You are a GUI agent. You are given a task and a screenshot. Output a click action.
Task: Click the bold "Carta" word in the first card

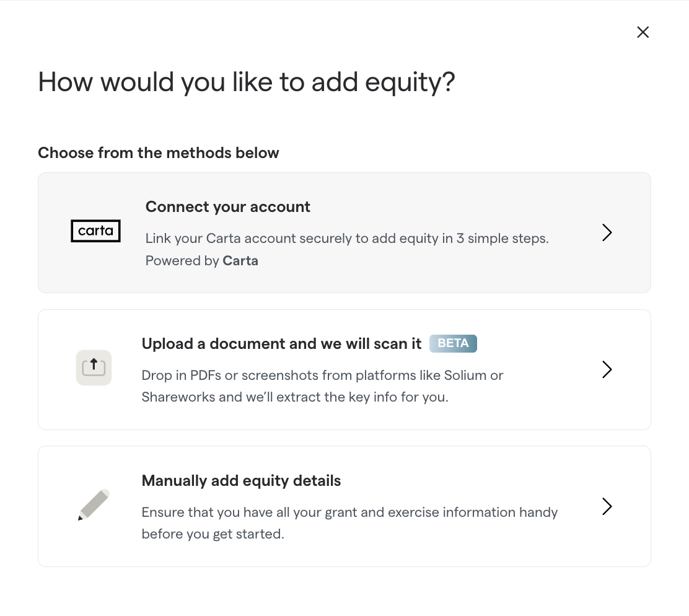pos(240,261)
